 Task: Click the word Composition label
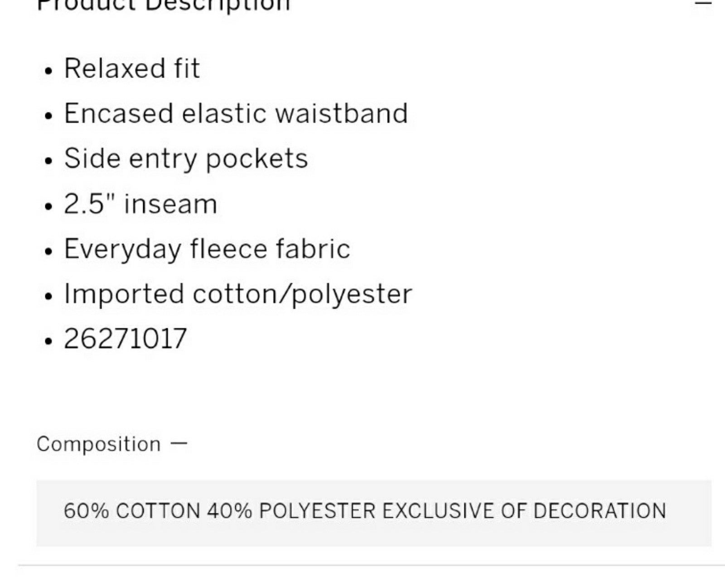(99, 444)
